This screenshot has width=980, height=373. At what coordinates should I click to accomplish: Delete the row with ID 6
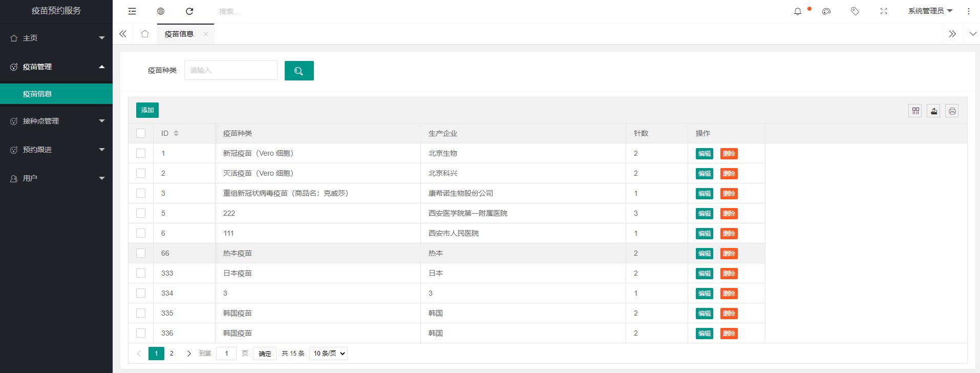(729, 234)
